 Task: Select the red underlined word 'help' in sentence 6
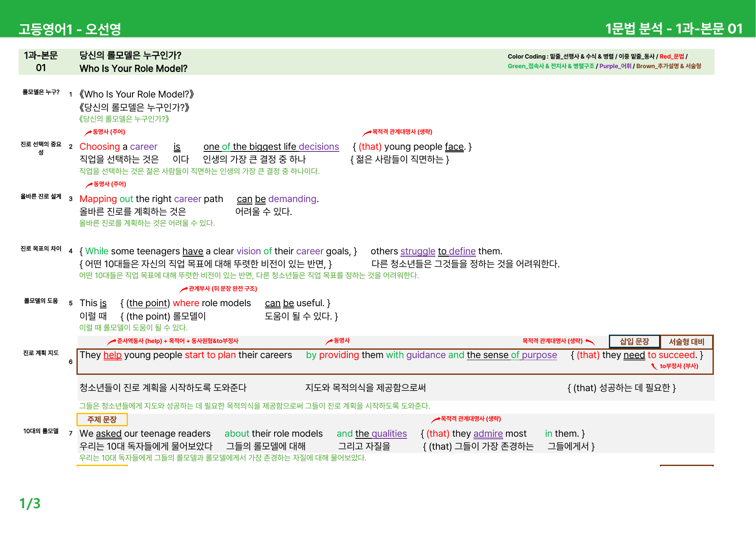[x=112, y=355]
